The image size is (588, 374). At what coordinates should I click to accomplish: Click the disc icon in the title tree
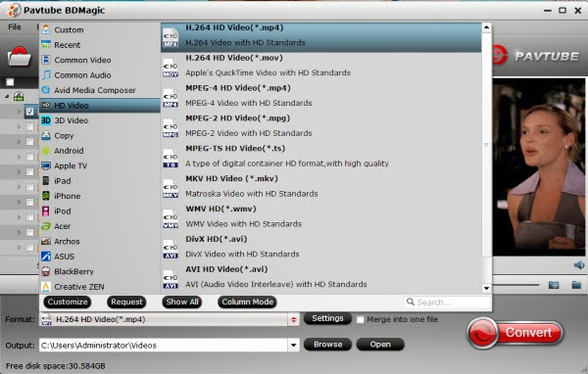19,97
